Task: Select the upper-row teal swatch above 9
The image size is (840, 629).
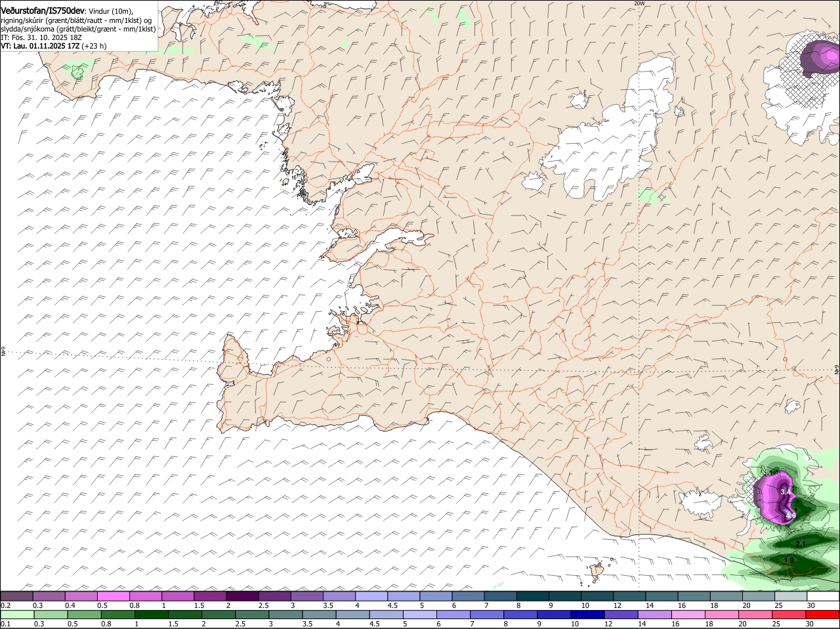Action: (564, 596)
